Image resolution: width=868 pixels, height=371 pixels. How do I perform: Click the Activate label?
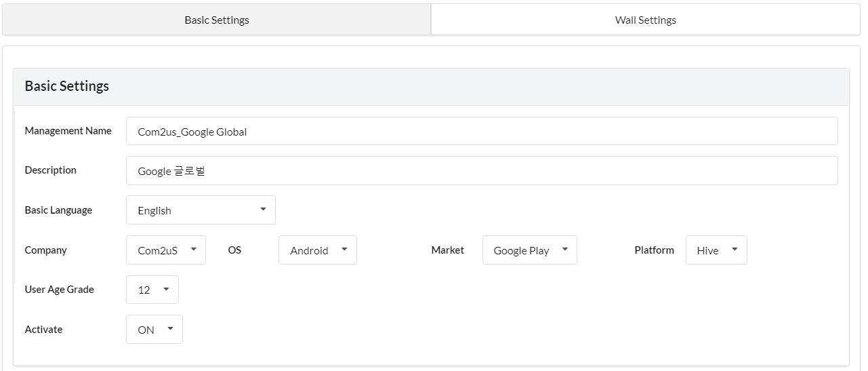(43, 330)
